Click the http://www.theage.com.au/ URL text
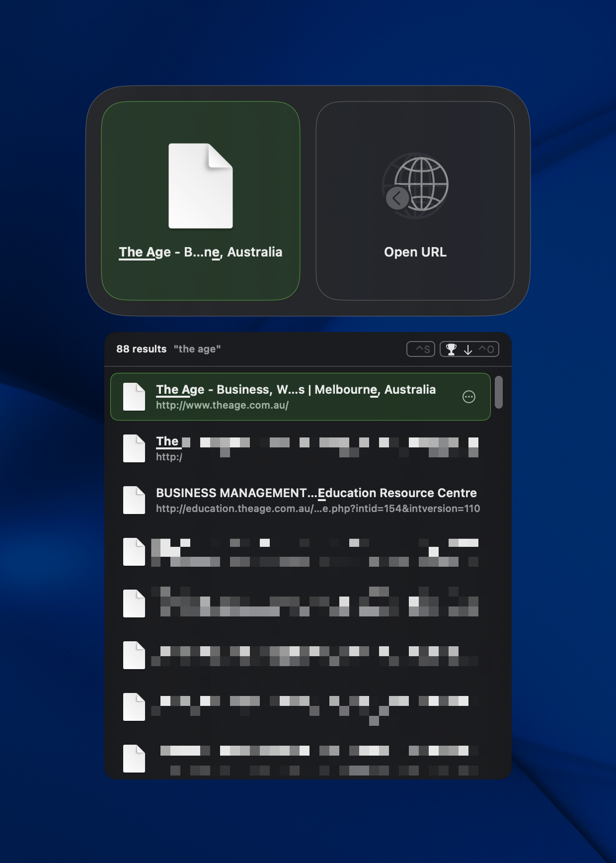 222,405
